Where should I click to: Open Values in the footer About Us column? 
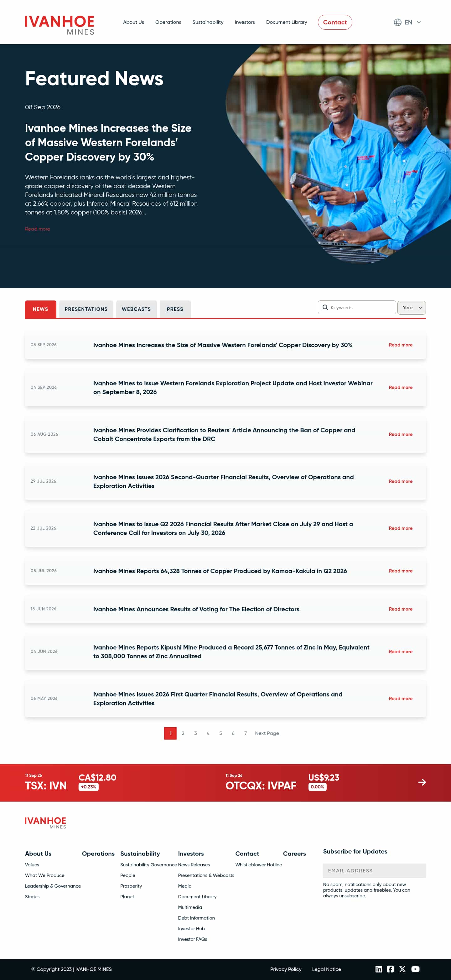(32, 865)
